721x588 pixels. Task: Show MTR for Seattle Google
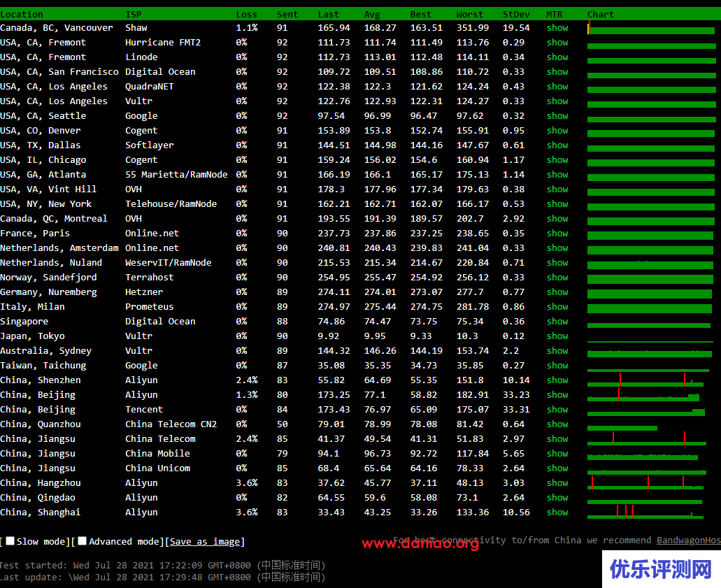[557, 116]
